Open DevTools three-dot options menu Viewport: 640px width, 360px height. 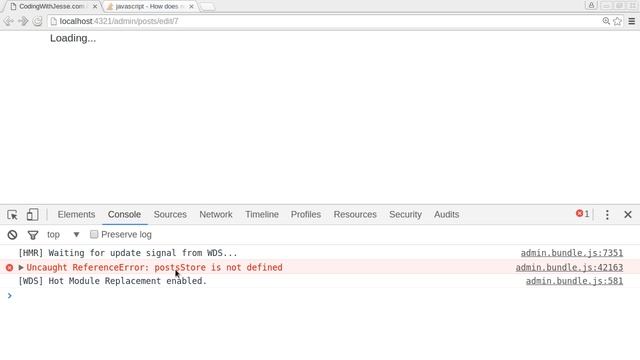click(607, 215)
